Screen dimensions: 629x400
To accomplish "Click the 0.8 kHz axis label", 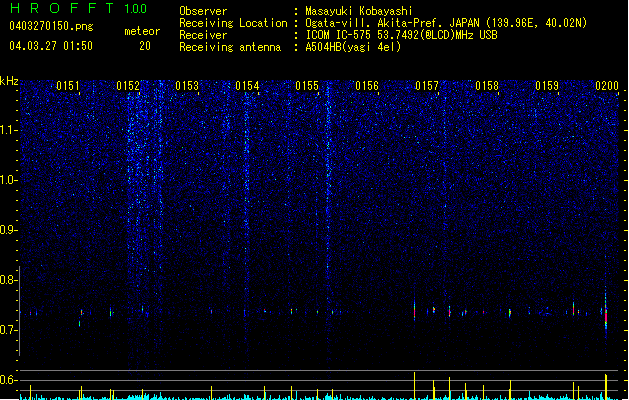I will click(9, 280).
